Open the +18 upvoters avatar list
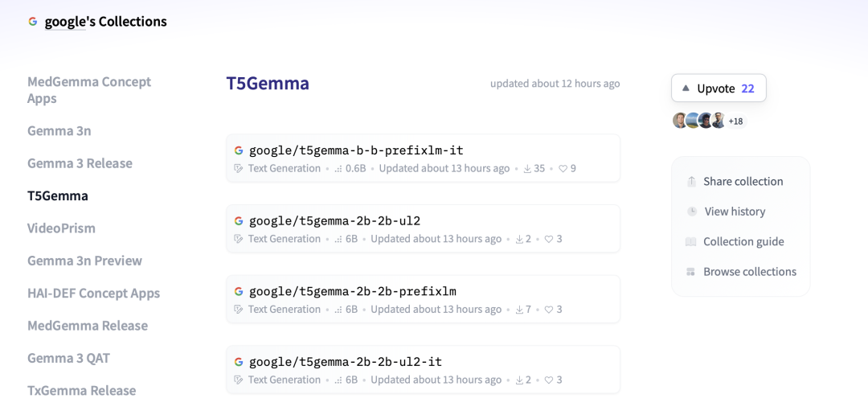Image resolution: width=868 pixels, height=411 pixels. click(x=735, y=121)
